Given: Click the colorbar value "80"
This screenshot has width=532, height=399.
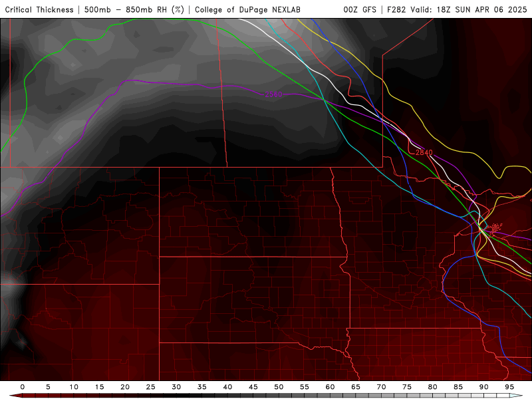Looking at the screenshot, I should (x=433, y=387).
